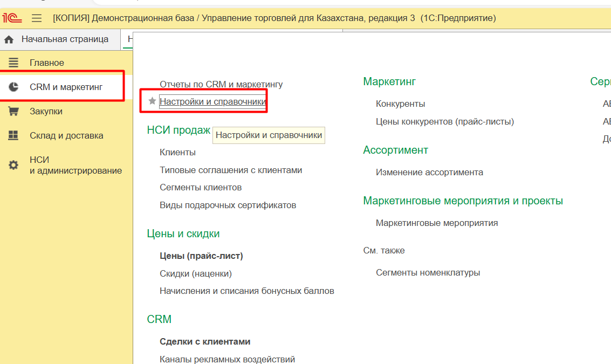
Task: Open Сделки с клиентами
Action: pos(205,342)
